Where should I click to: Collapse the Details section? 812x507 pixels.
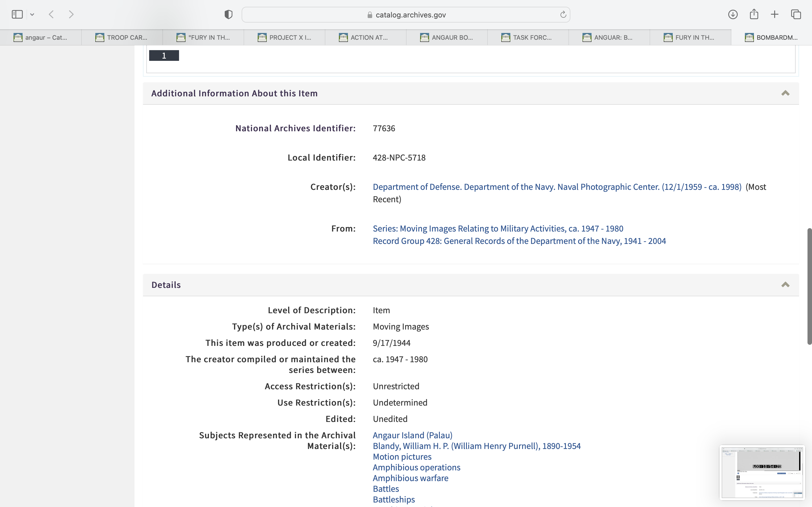coord(785,285)
